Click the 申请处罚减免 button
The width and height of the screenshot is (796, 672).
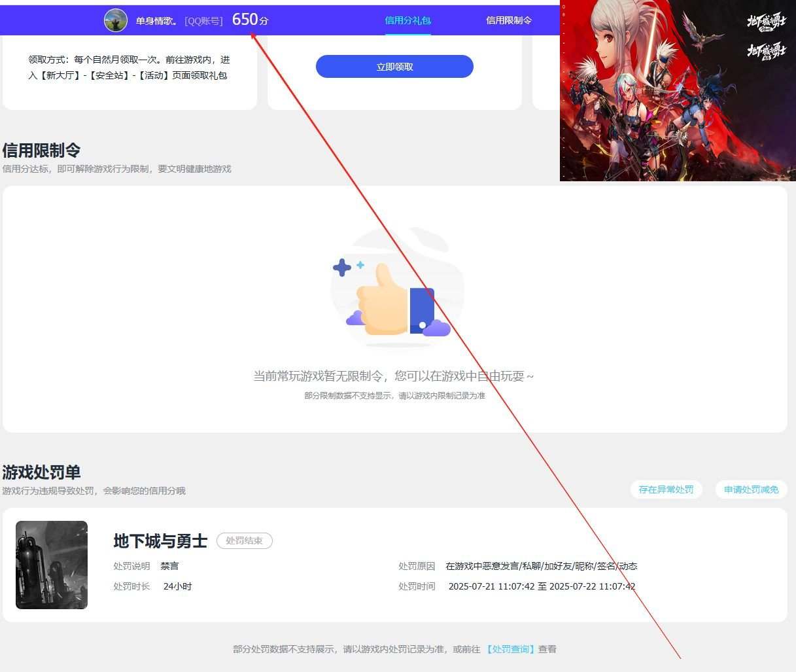751,489
